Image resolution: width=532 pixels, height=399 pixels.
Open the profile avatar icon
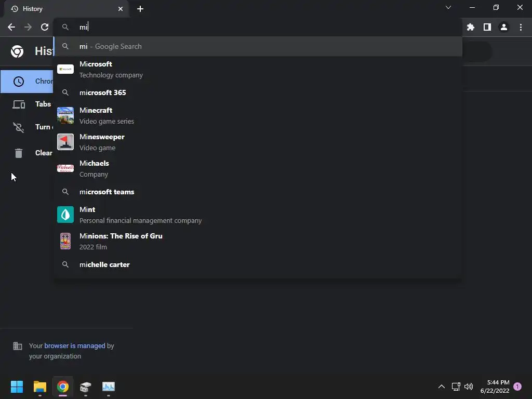point(504,27)
